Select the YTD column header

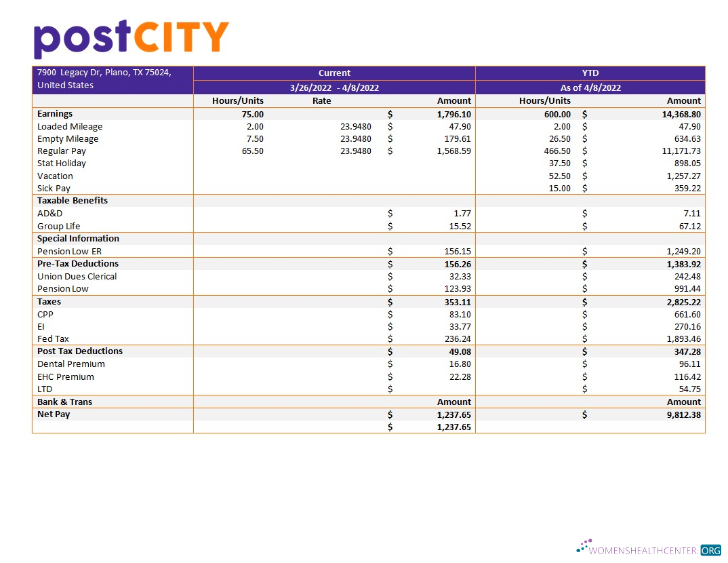pos(590,73)
